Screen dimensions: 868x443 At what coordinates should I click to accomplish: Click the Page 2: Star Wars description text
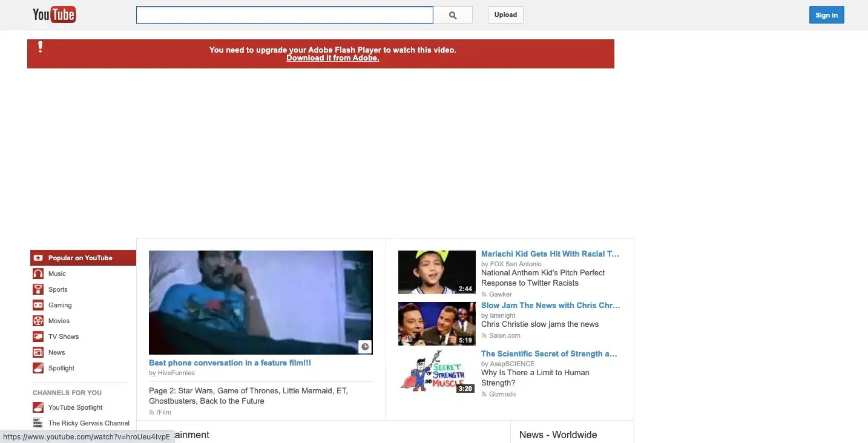click(248, 396)
